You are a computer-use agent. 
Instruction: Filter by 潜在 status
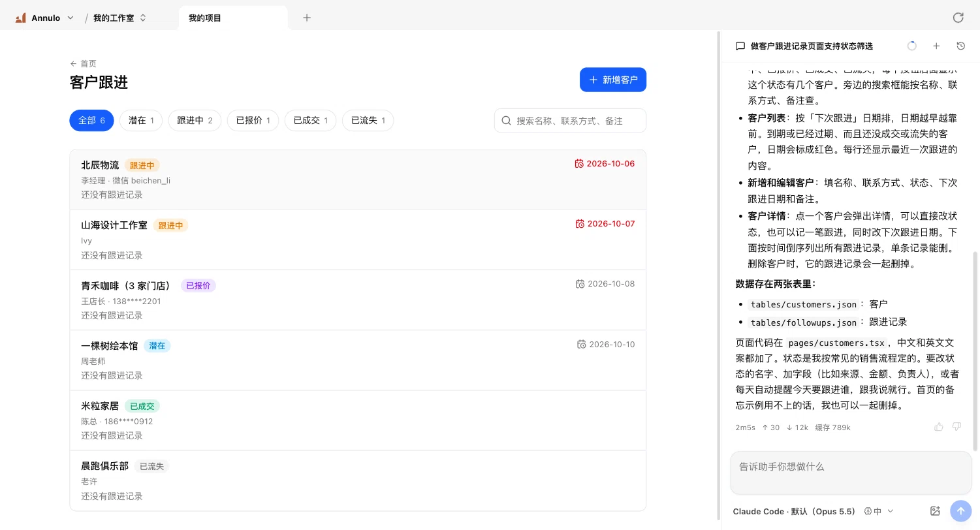pyautogui.click(x=141, y=120)
